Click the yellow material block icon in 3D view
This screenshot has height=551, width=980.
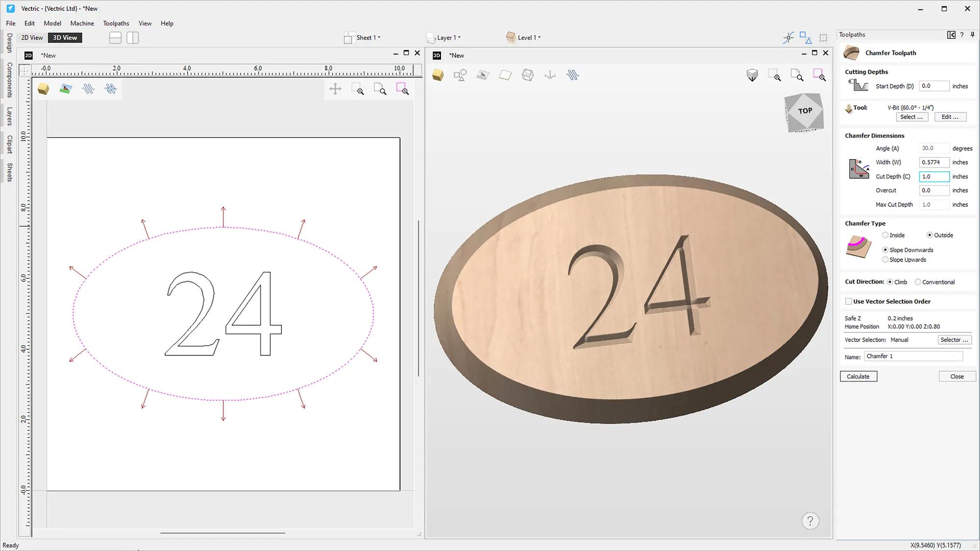pos(438,75)
